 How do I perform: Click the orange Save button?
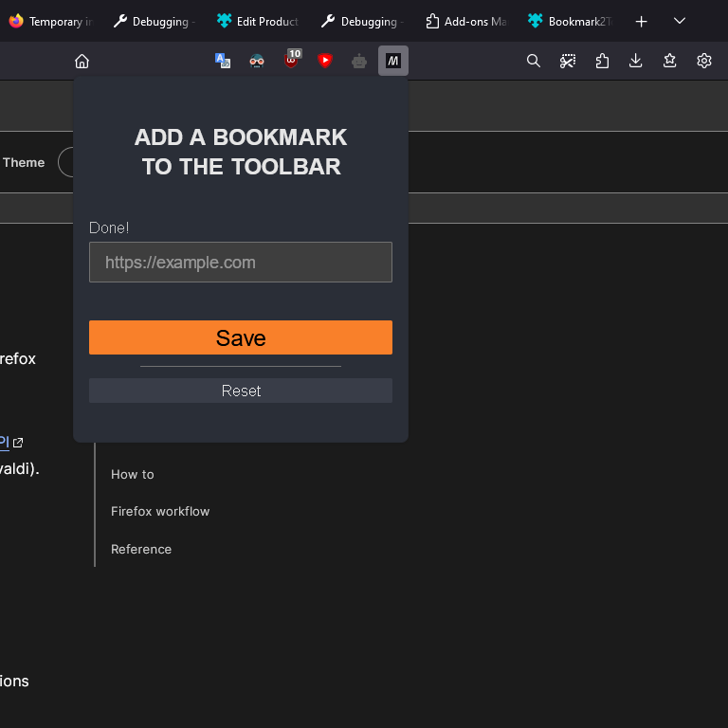point(241,337)
